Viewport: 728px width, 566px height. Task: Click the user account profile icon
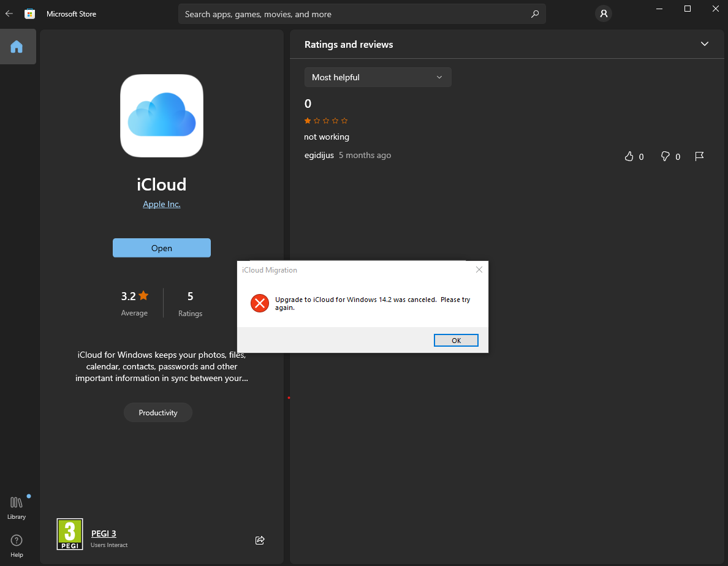click(603, 13)
